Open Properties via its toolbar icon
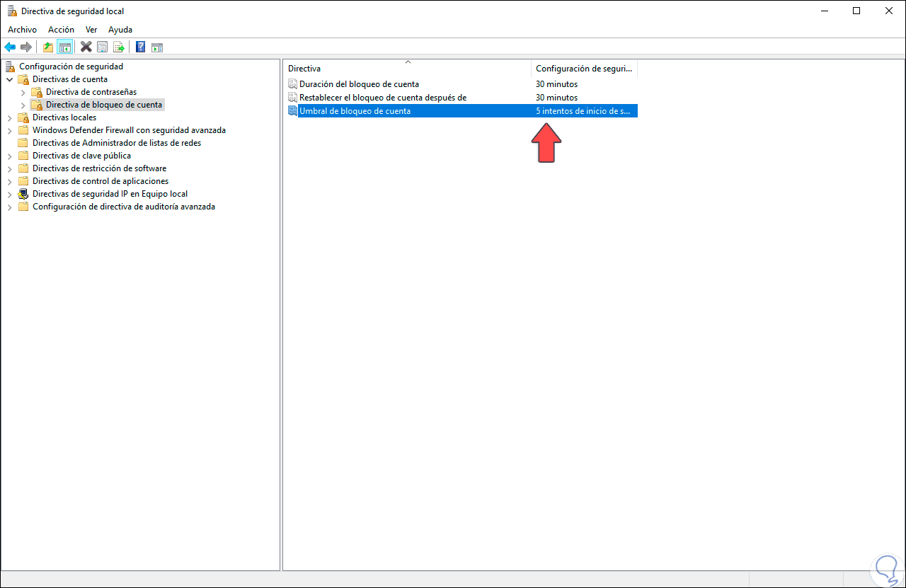Image resolution: width=906 pixels, height=588 pixels. (x=103, y=47)
